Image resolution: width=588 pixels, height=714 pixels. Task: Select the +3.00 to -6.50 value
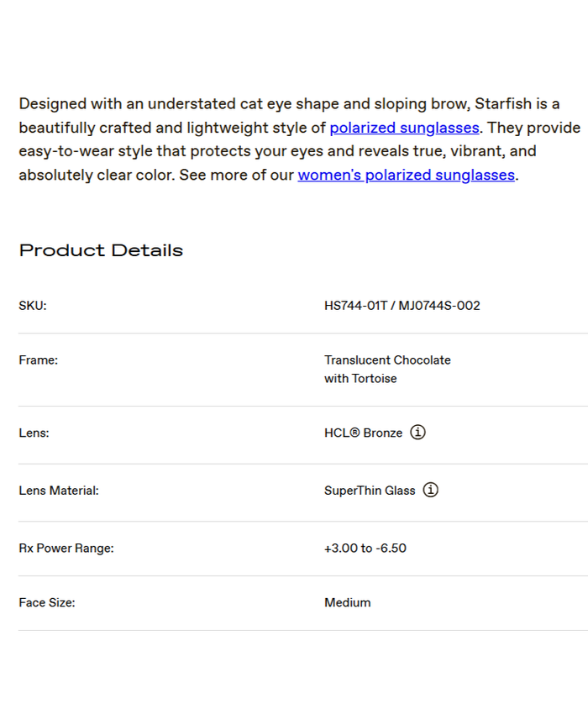click(365, 549)
